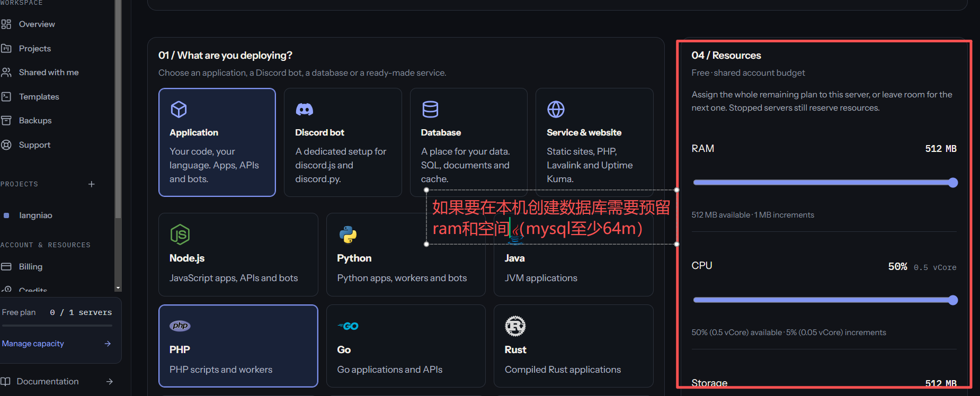980x396 pixels.
Task: Click the Rust gear logo
Action: coord(515,326)
